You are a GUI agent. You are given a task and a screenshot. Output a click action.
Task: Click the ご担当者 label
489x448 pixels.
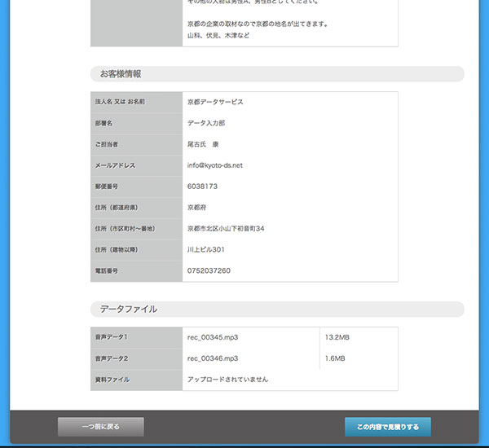coord(107,144)
